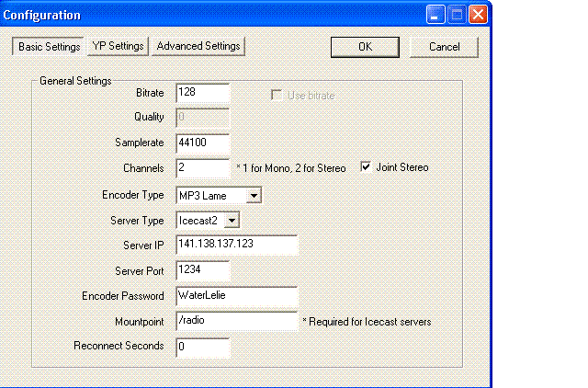
Task: Click the Channels input field
Action: click(x=202, y=167)
